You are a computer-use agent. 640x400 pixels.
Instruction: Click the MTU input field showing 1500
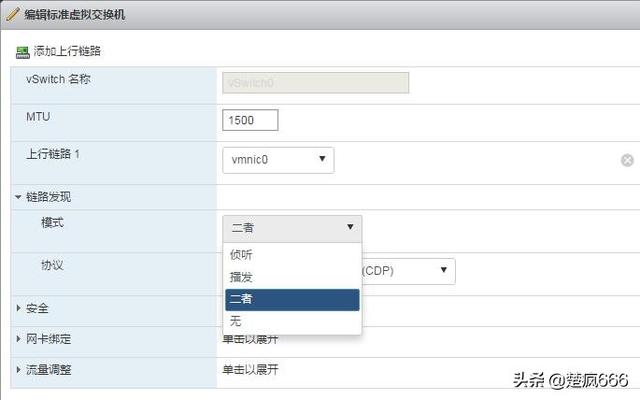coord(250,120)
